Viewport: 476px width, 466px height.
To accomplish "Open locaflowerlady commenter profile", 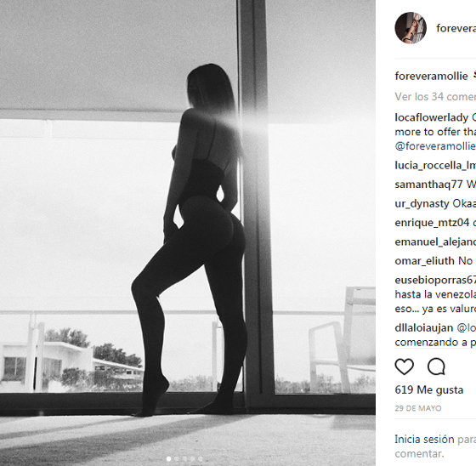I will click(432, 117).
